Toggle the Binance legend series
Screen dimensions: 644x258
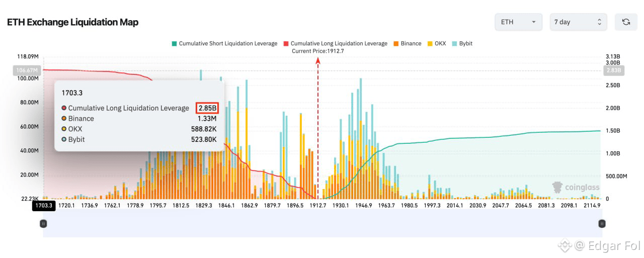click(x=407, y=44)
